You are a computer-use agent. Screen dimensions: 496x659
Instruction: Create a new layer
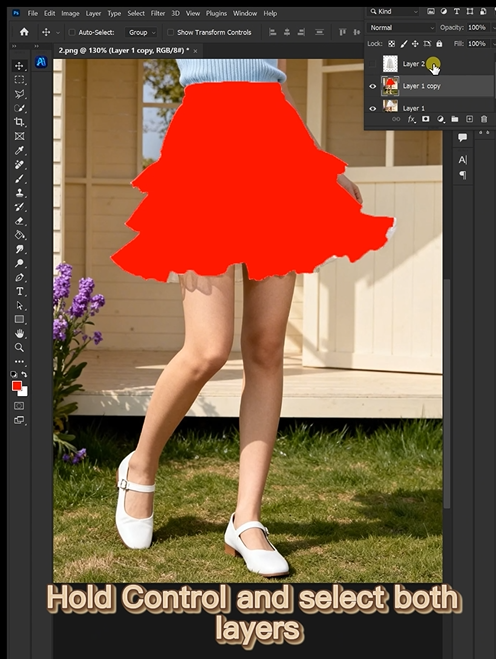(x=470, y=119)
